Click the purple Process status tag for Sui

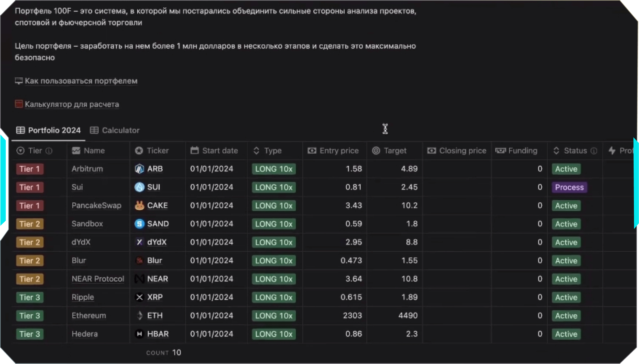[569, 187]
